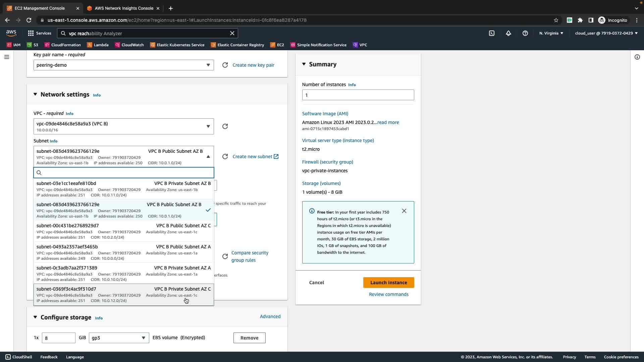
Task: Select VPC B Private Subnet AZ C
Action: click(123, 295)
